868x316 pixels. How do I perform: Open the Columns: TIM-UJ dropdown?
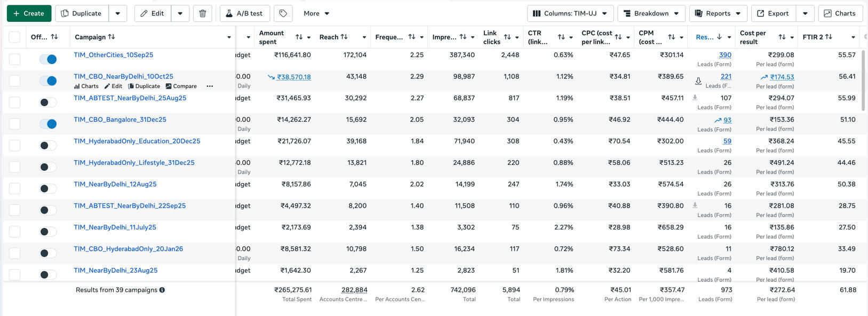[x=570, y=13]
